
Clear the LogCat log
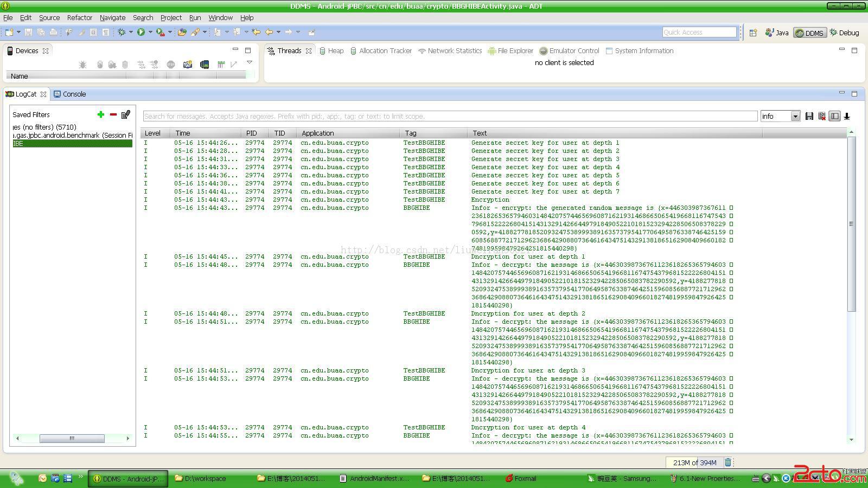coord(822,116)
